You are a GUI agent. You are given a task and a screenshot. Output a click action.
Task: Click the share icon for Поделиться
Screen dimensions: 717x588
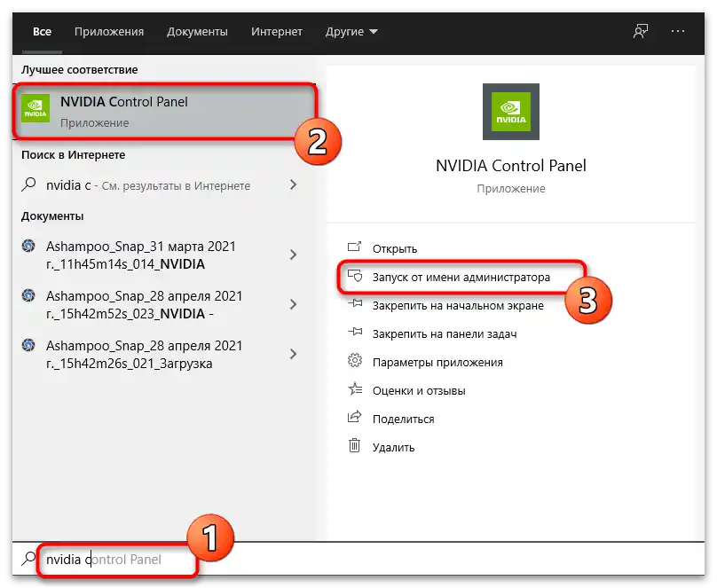(x=355, y=417)
